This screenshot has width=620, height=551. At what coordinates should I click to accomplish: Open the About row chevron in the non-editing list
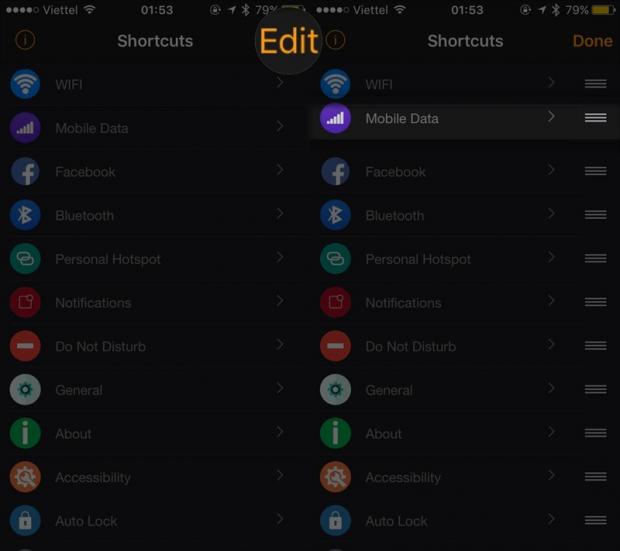(280, 432)
